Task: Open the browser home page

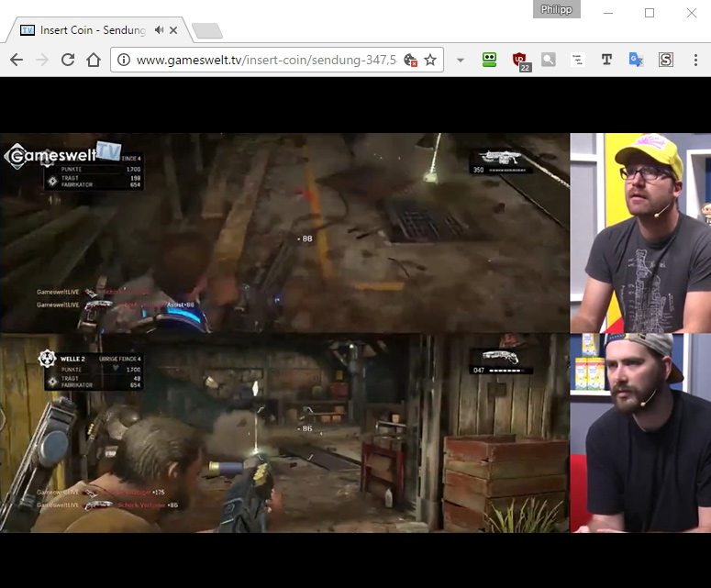Action: pos(94,60)
